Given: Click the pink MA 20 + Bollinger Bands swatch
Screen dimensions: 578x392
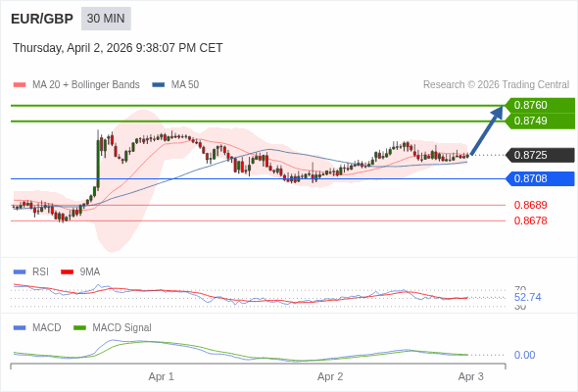Looking at the screenshot, I should click(x=20, y=85).
